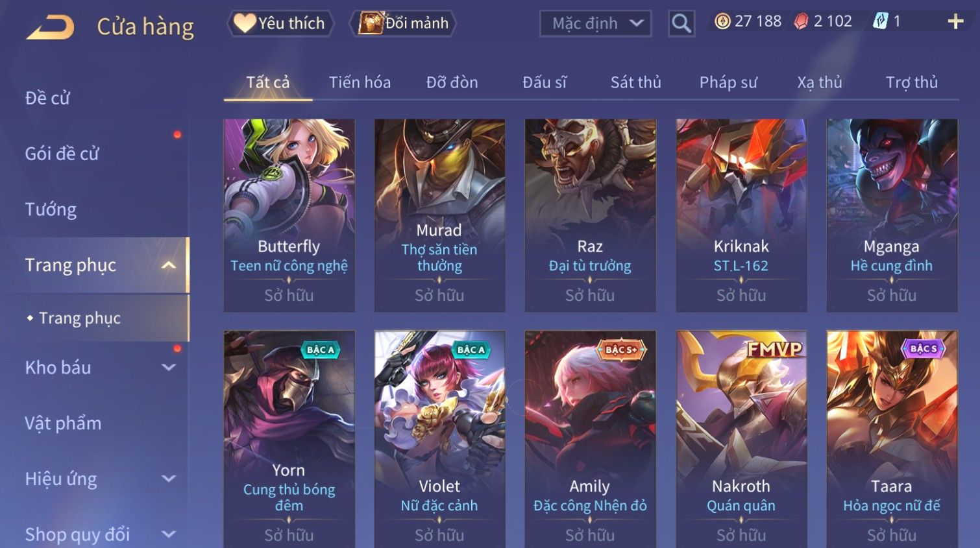The width and height of the screenshot is (980, 548).
Task: Select Nakroth Quán quân FMVP skin card
Action: tap(741, 439)
